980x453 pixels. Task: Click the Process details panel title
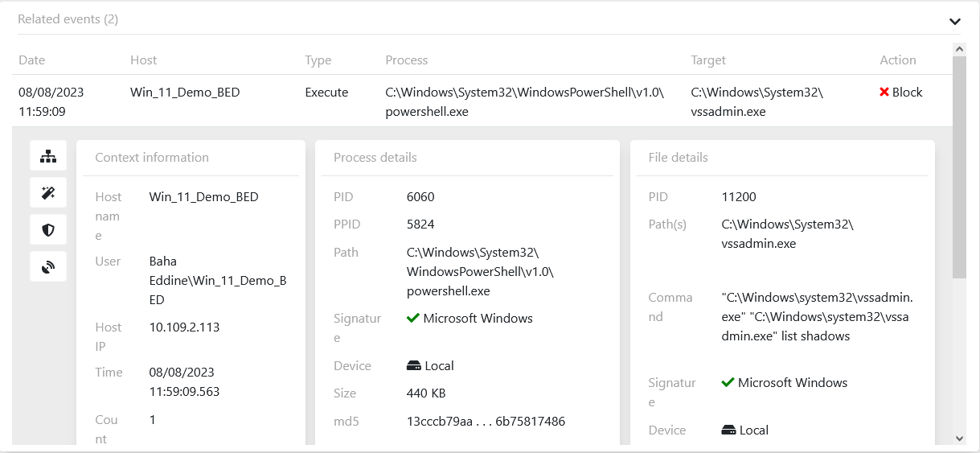click(x=375, y=158)
